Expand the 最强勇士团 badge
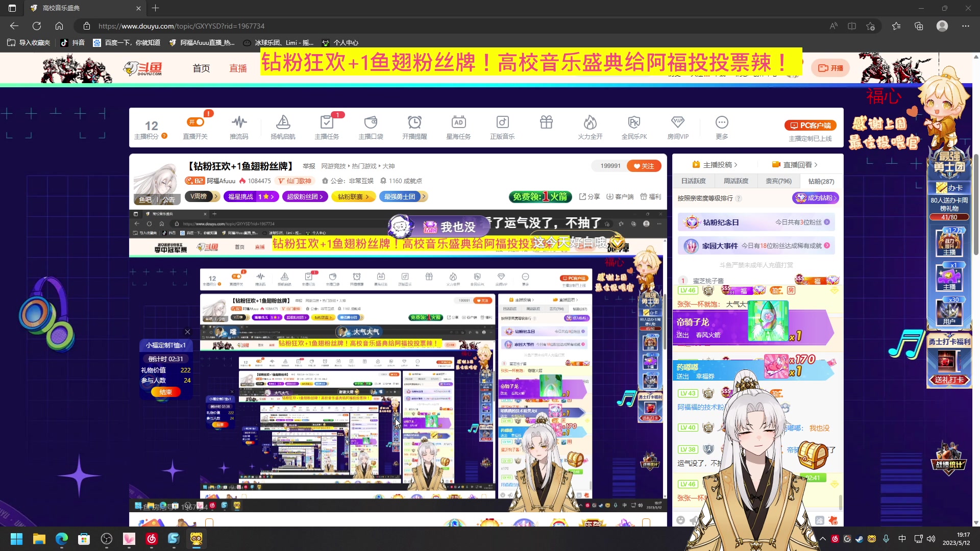Viewport: 980px width, 551px height. tap(403, 196)
